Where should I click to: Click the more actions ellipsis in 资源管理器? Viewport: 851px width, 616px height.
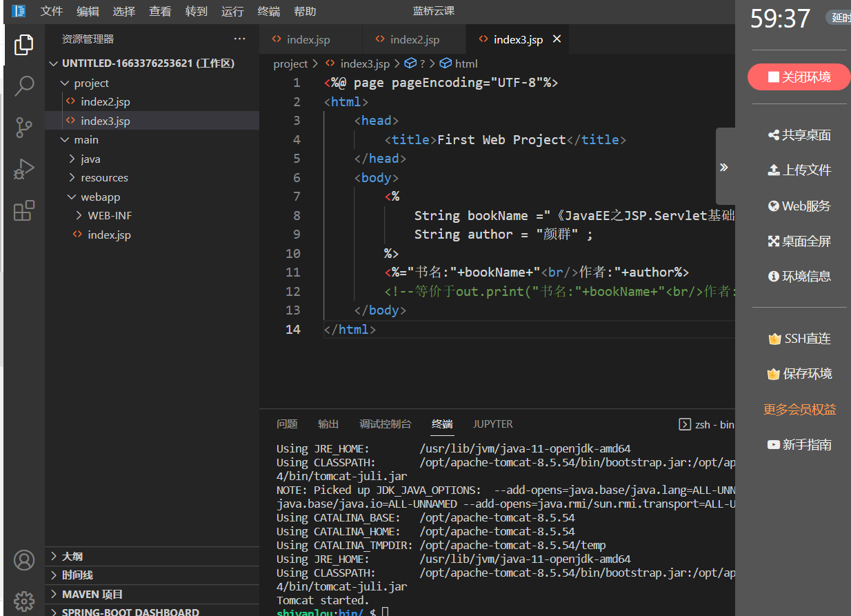(x=239, y=39)
